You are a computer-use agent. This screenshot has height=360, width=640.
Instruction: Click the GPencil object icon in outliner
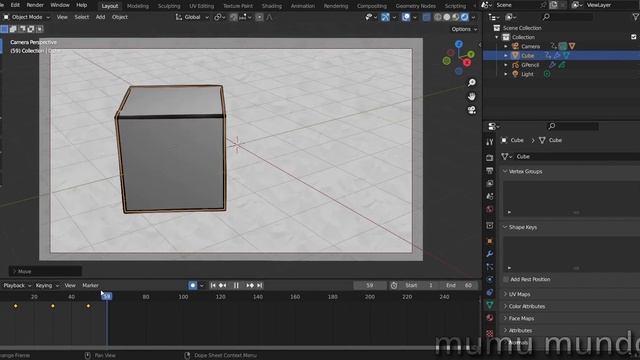tap(516, 65)
